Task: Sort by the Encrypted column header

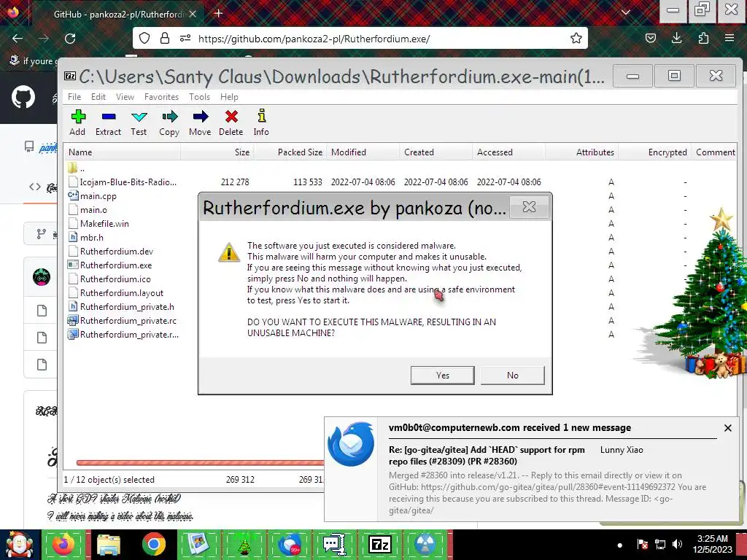Action: click(x=654, y=152)
